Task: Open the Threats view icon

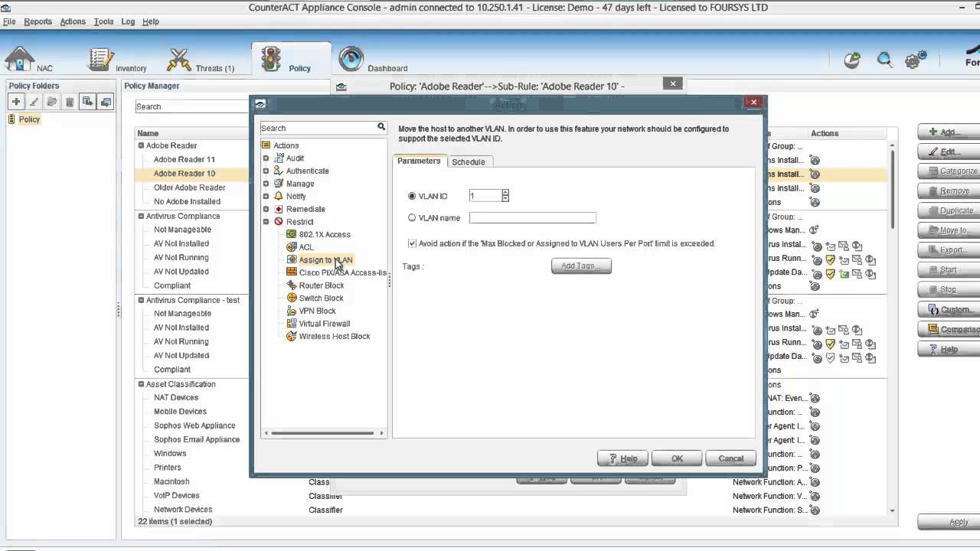Action: [x=179, y=60]
